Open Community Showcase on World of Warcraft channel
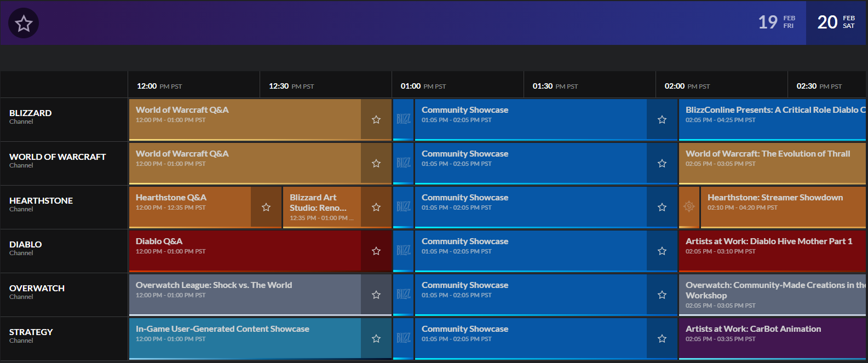Image resolution: width=868 pixels, height=363 pixels. click(x=531, y=163)
